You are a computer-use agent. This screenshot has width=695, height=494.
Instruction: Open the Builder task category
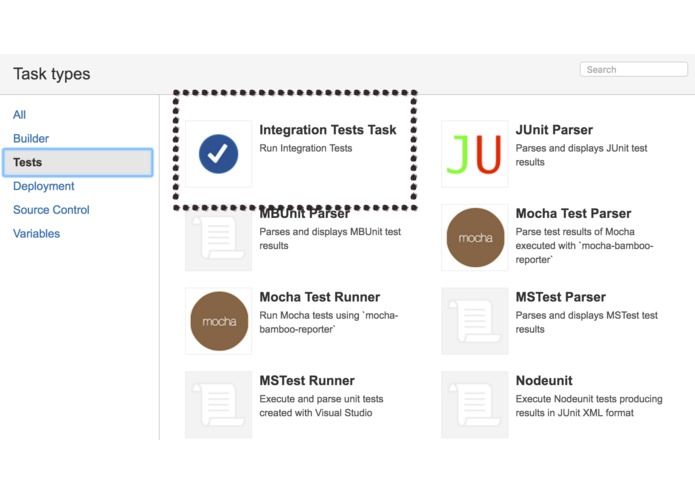pos(31,139)
